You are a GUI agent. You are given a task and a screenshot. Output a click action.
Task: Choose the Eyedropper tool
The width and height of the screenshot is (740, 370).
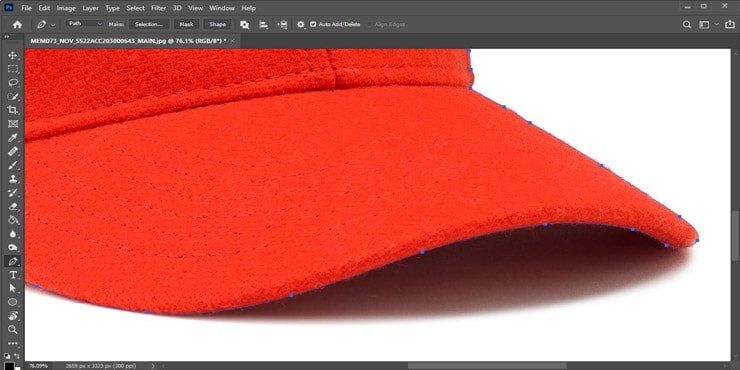tap(13, 137)
